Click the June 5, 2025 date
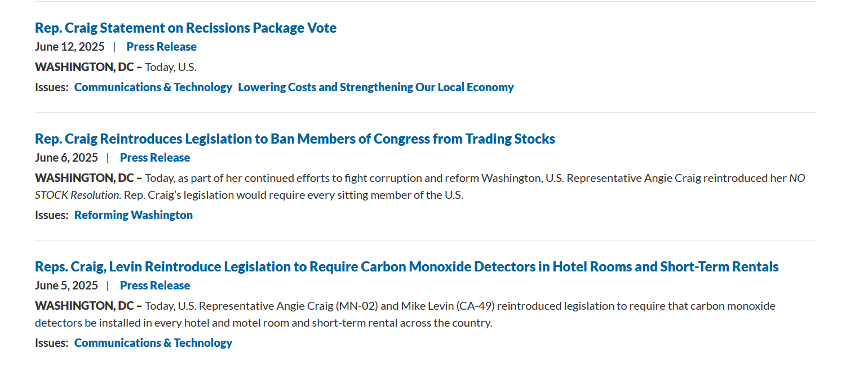The height and width of the screenshot is (370, 868). click(67, 286)
